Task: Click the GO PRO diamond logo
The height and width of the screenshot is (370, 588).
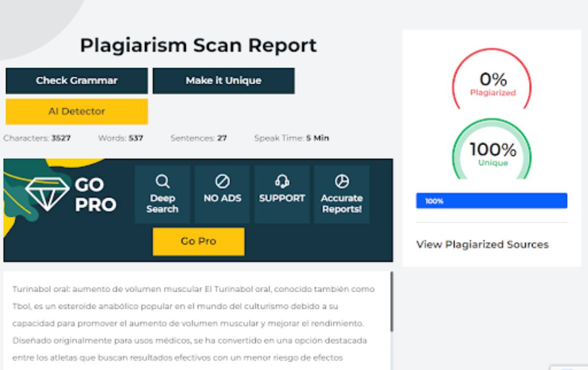Action: click(x=48, y=195)
